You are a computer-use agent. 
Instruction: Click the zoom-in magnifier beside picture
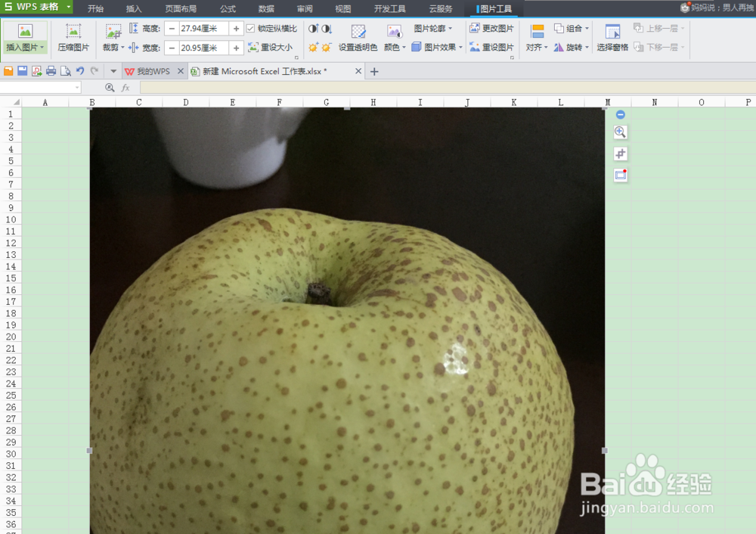tap(621, 132)
